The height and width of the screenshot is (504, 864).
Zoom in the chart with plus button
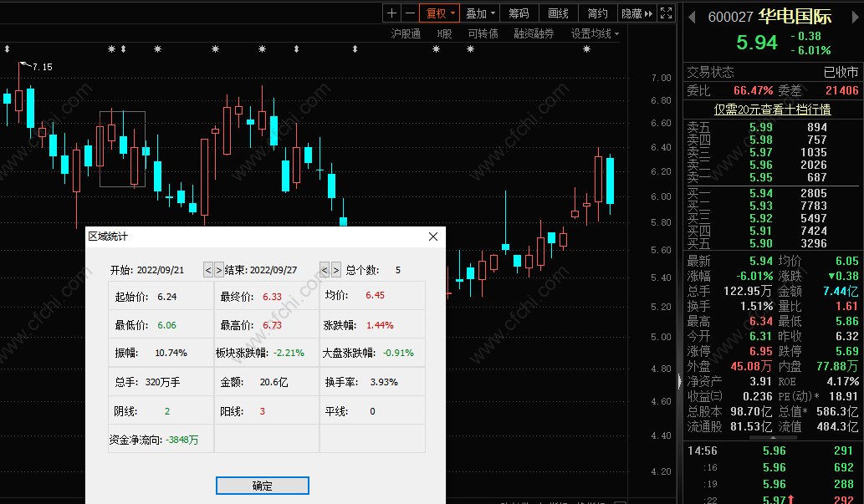391,13
